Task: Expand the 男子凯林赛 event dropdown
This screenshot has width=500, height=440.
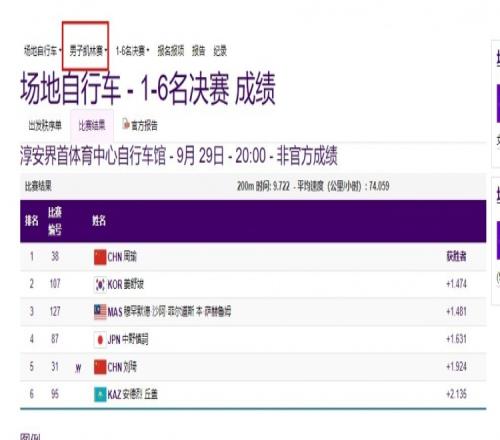Action: click(88, 51)
